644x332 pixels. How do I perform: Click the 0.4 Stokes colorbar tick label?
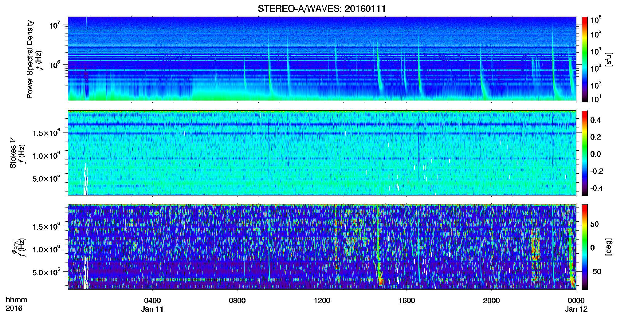coord(595,120)
